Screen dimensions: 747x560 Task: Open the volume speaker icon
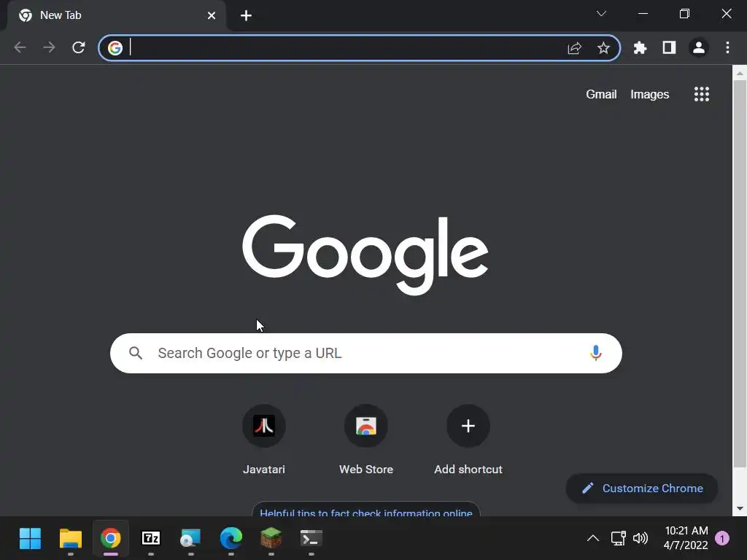[640, 539]
